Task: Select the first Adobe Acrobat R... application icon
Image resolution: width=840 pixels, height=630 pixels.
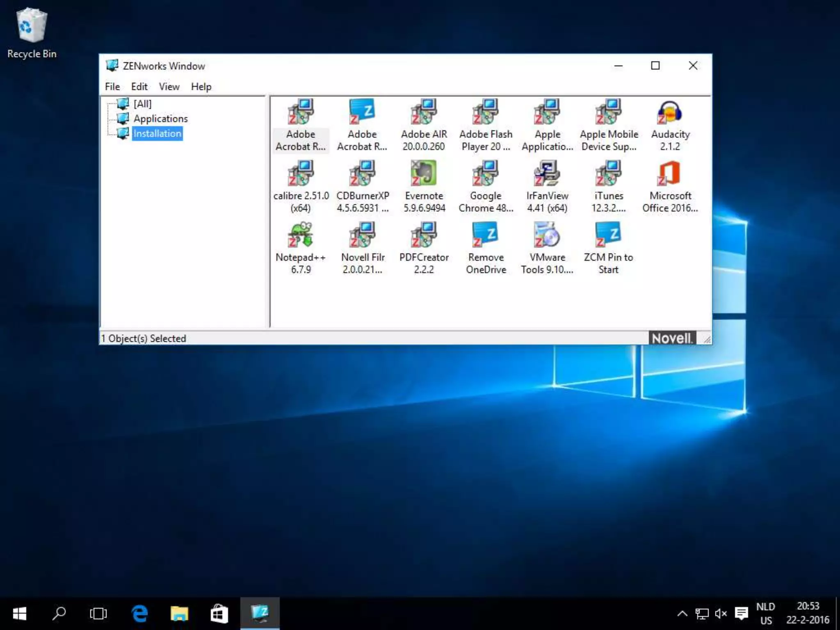Action: (x=301, y=112)
